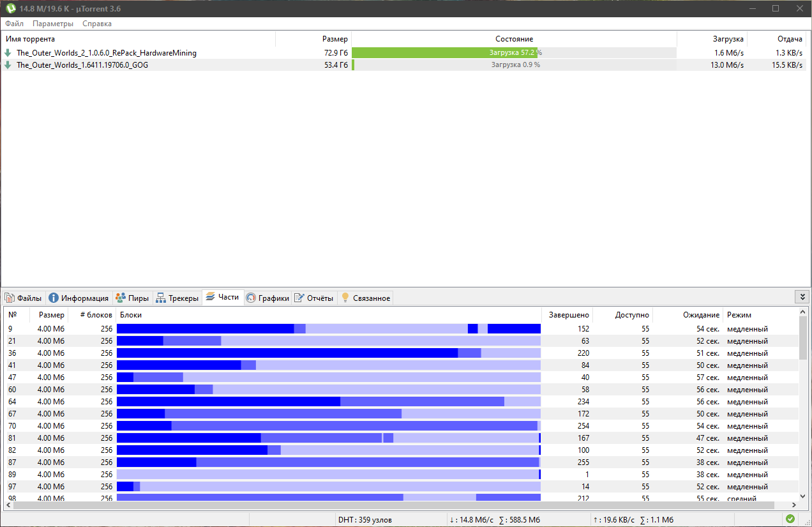
Task: Click the Peers tab people icon
Action: (121, 298)
